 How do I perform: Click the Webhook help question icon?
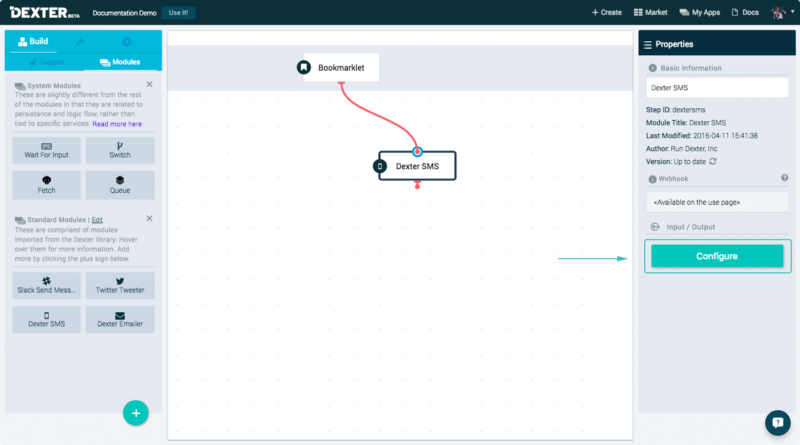(784, 178)
